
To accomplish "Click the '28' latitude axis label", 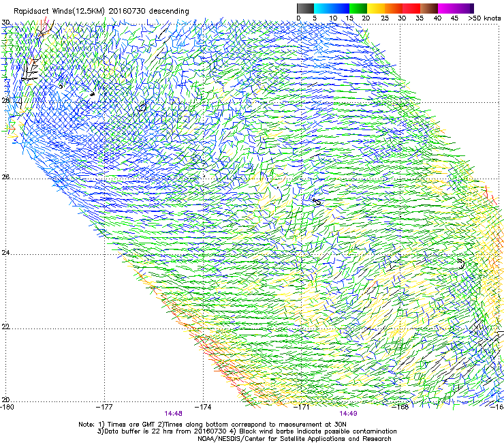I will pos(5,100).
